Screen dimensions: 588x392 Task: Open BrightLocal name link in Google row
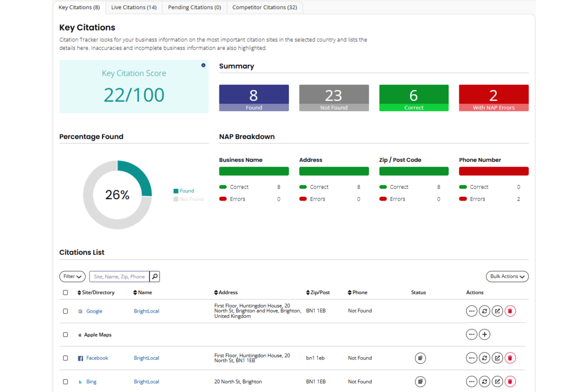point(146,311)
